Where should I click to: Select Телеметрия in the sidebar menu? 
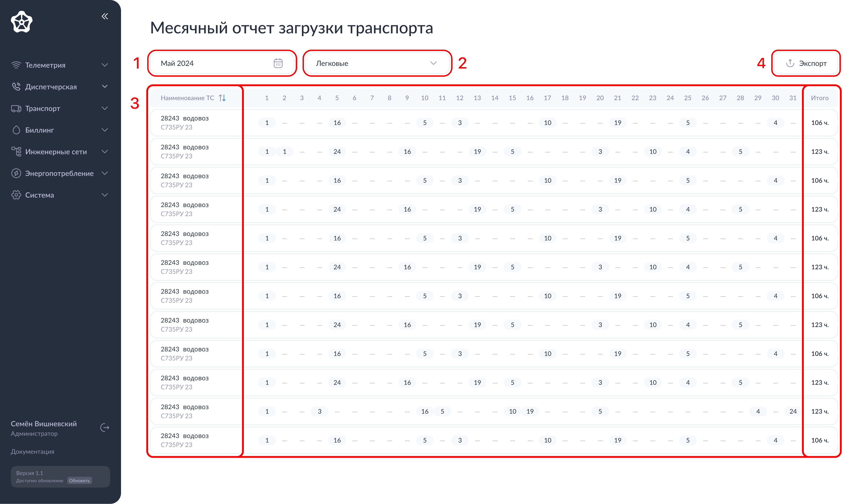point(45,65)
